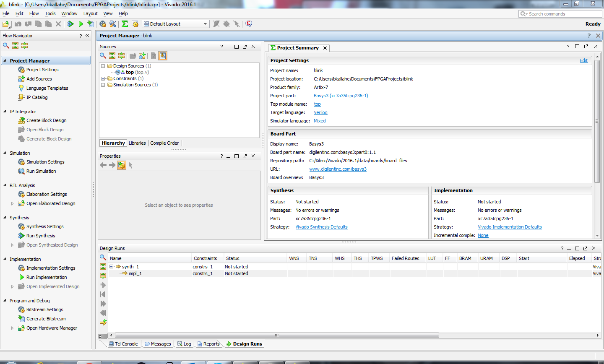The width and height of the screenshot is (604, 364).
Task: Toggle the automatic update button in the Properties panel
Action: [121, 165]
